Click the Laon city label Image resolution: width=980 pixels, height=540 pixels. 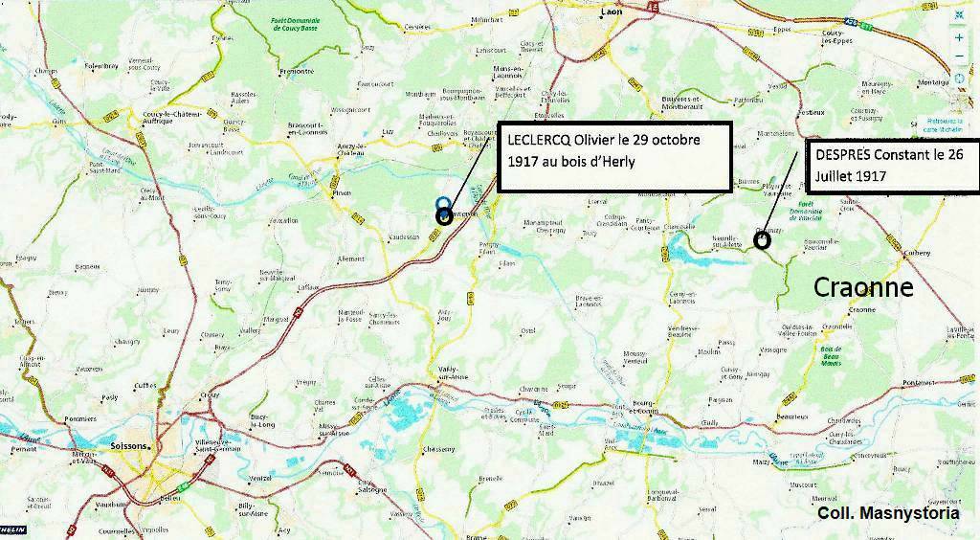[612, 11]
